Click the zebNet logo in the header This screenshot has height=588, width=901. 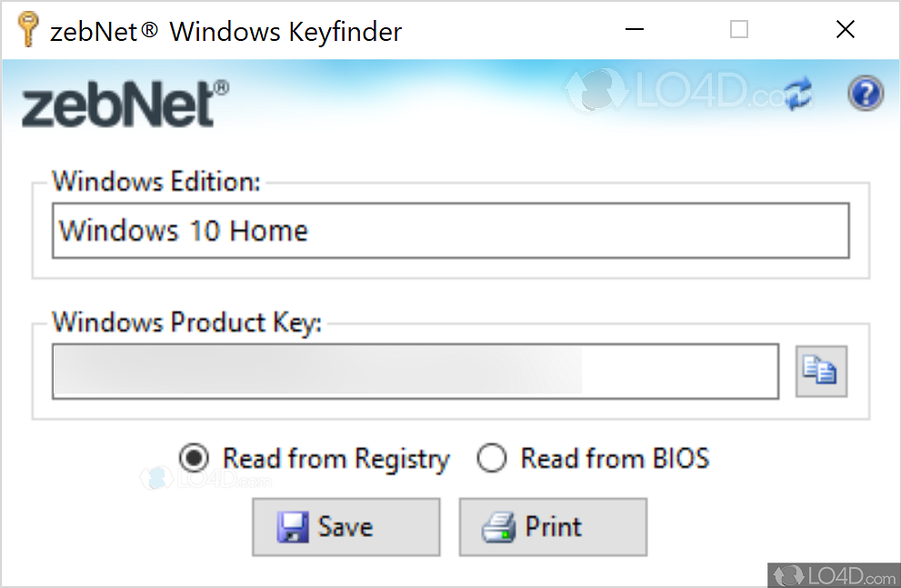tap(125, 103)
